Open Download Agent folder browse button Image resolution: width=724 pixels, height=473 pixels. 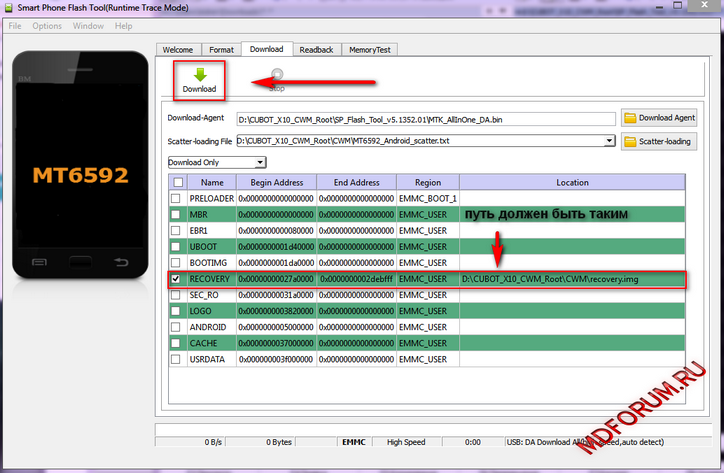[x=659, y=118]
